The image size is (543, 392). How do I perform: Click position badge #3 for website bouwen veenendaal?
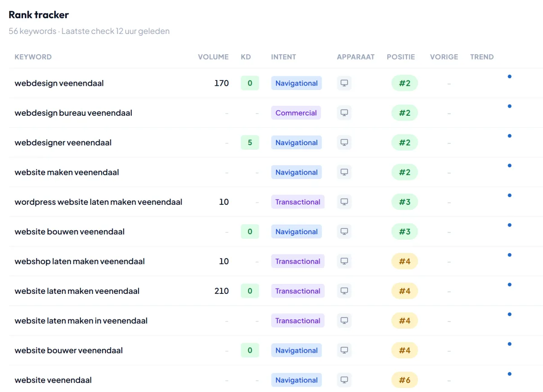pos(405,231)
